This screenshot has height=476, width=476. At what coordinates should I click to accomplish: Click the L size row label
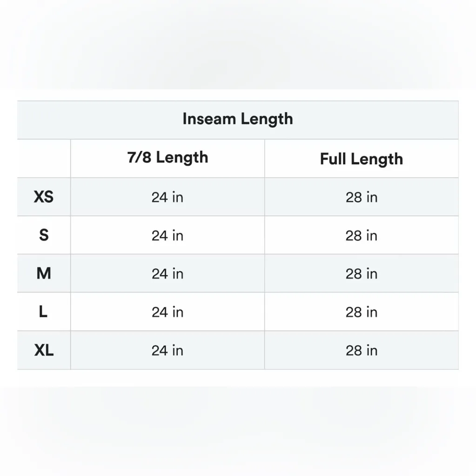tap(43, 312)
